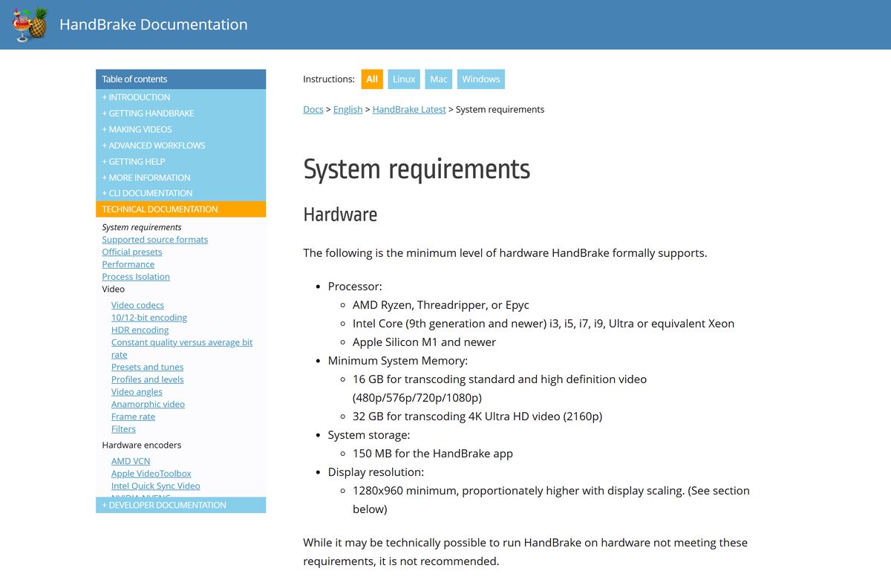Open the Anamorphic video page
The height and width of the screenshot is (588, 891).
click(x=148, y=405)
